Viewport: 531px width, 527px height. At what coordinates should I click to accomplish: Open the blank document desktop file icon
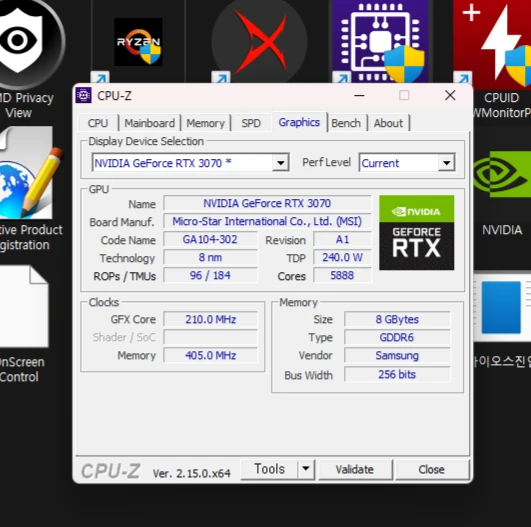coord(24,307)
